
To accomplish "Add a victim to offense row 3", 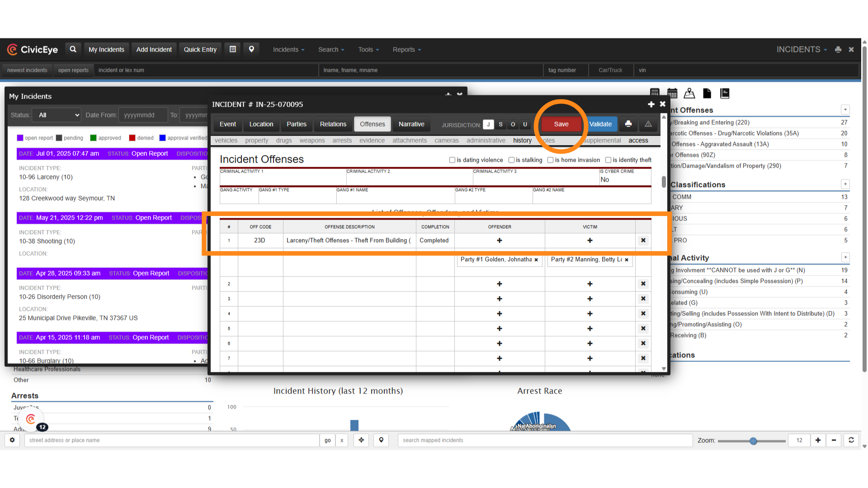I will coord(590,299).
